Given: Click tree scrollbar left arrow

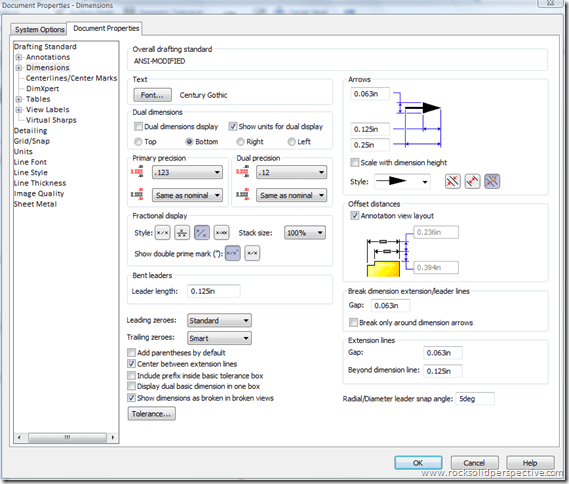Looking at the screenshot, I should click(x=19, y=437).
